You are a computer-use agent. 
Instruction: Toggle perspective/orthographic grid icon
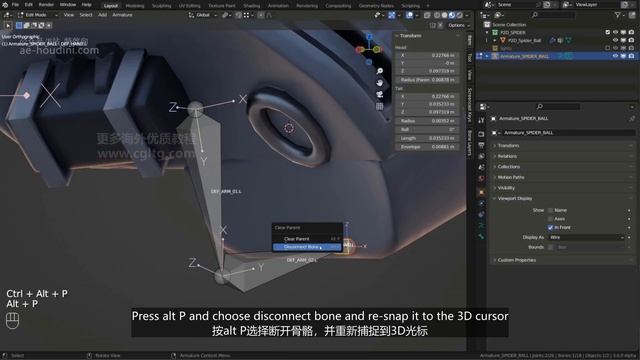coord(380,106)
